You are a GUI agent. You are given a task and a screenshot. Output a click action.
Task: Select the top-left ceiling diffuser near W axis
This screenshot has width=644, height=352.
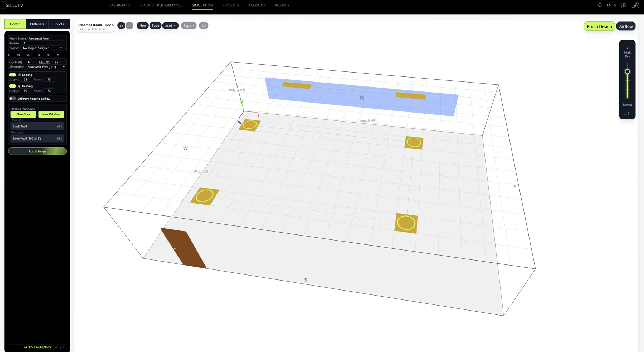[x=249, y=125]
